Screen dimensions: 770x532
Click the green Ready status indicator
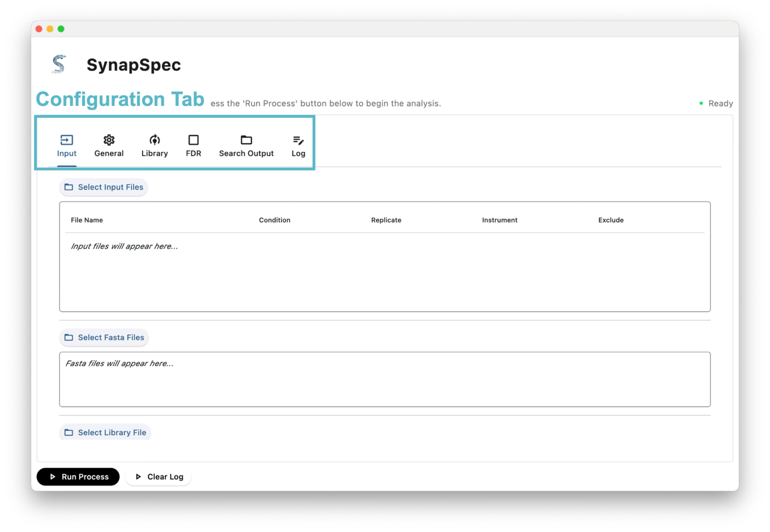tap(701, 104)
